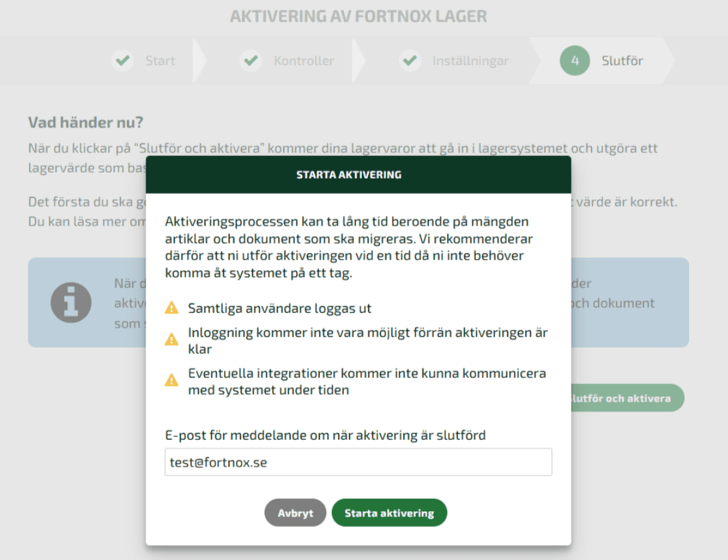Viewport: 728px width, 560px height.
Task: Click the Aktivering av Fortnox Lager title
Action: tap(359, 16)
